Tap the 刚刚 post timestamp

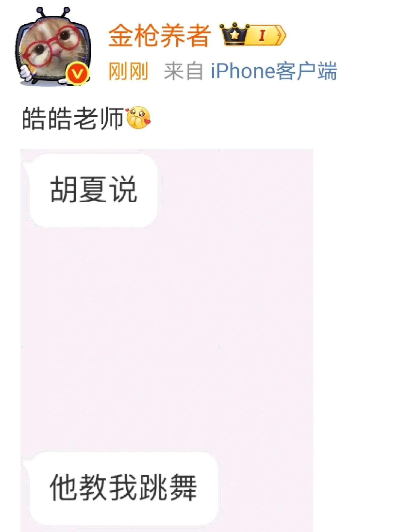tap(128, 71)
